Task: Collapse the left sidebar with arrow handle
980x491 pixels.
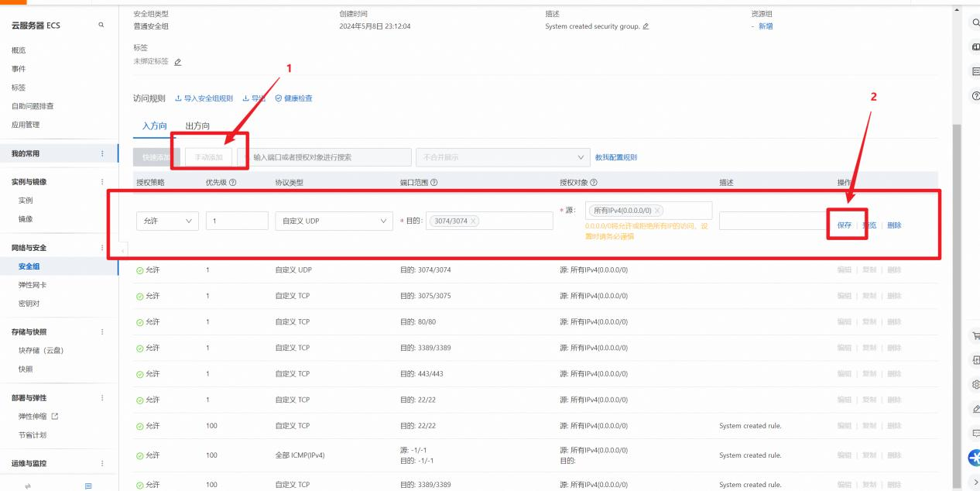Action: click(x=122, y=250)
